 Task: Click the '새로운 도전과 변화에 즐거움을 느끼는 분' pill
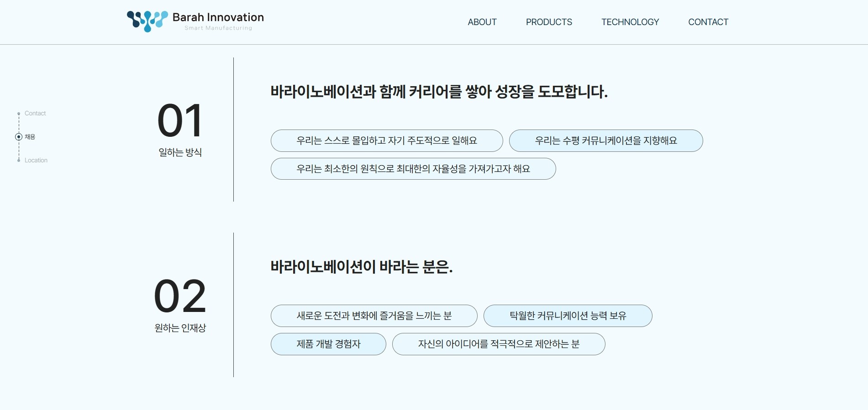click(374, 316)
